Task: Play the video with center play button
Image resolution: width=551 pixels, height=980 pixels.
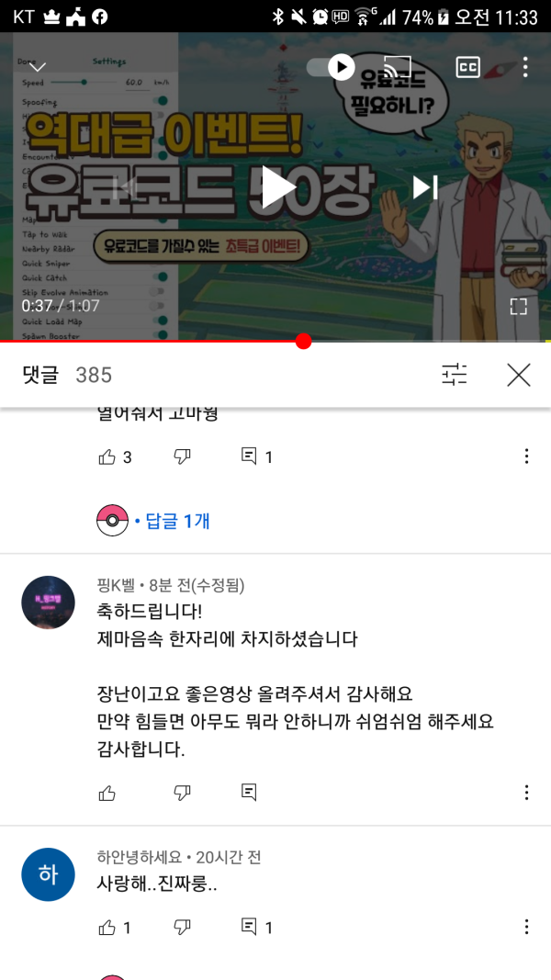Action: click(276, 186)
